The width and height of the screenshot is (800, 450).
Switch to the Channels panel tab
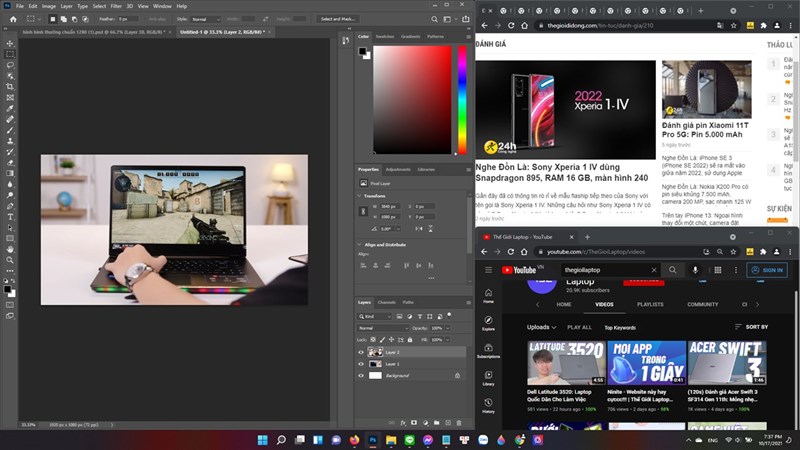tap(386, 302)
